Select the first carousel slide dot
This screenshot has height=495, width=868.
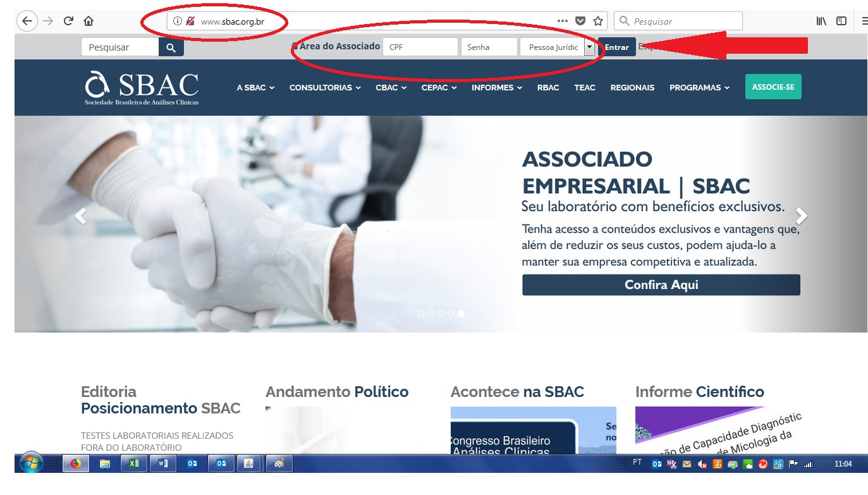[421, 313]
